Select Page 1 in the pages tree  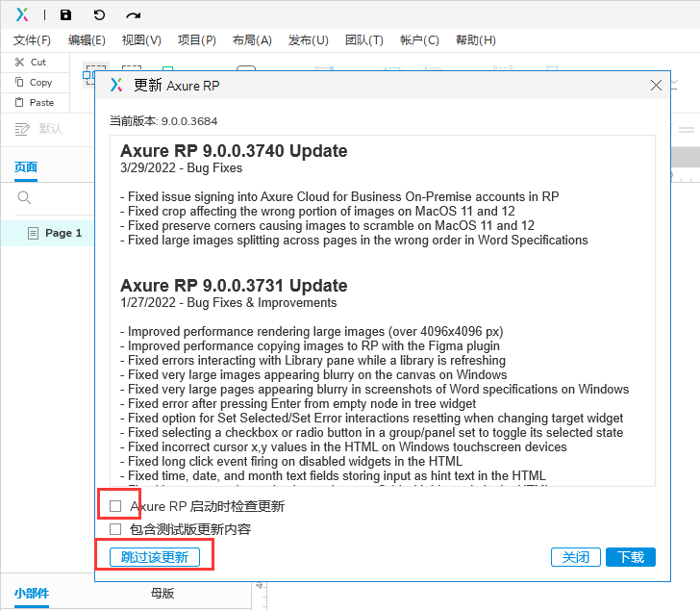point(47,233)
